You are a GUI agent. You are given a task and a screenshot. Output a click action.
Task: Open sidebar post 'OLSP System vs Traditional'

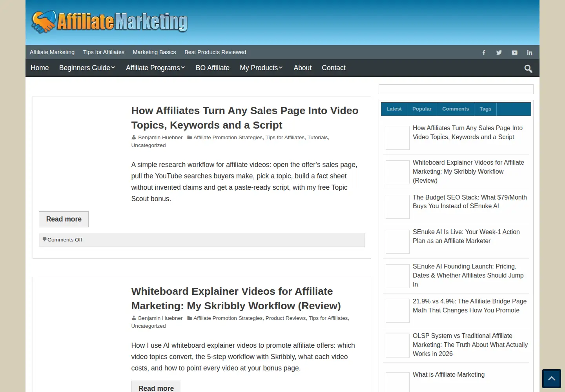[x=470, y=345]
